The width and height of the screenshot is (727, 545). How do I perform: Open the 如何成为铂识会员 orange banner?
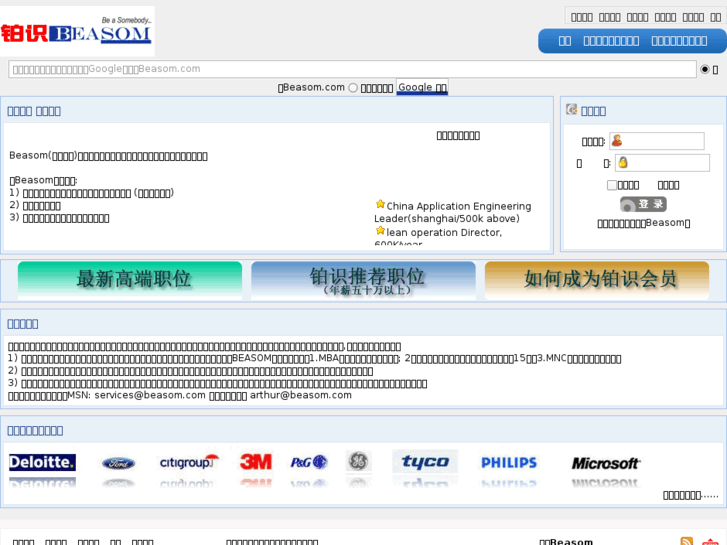point(597,280)
